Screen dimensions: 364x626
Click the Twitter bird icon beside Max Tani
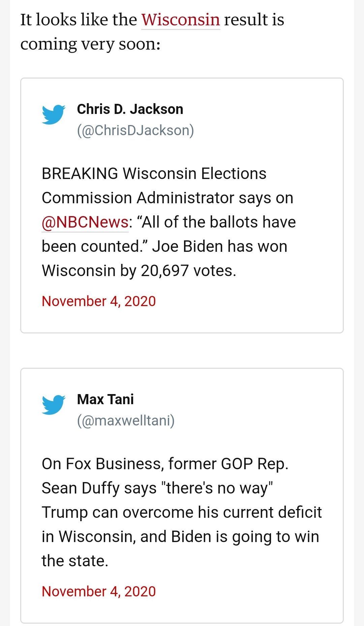click(54, 405)
